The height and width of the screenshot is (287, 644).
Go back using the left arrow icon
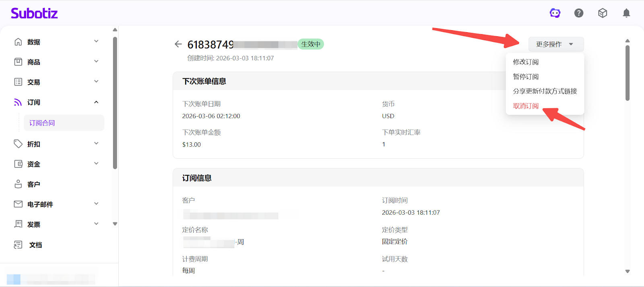coord(178,44)
